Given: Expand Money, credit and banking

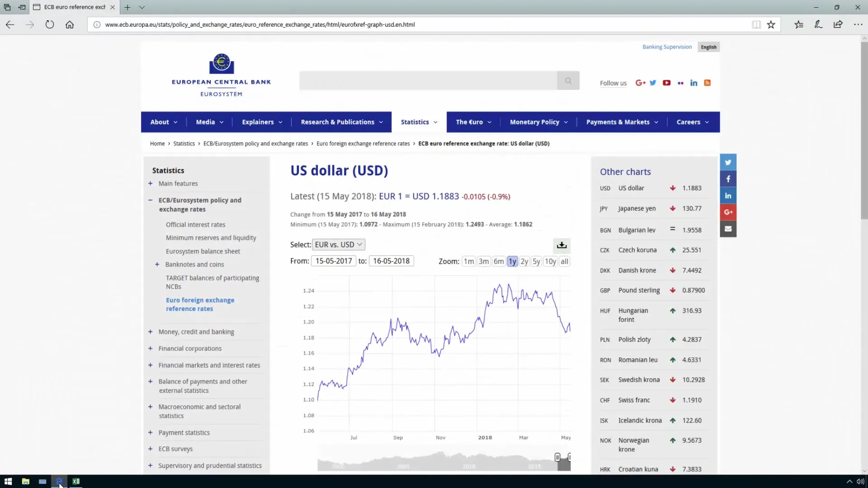Looking at the screenshot, I should coord(150,332).
